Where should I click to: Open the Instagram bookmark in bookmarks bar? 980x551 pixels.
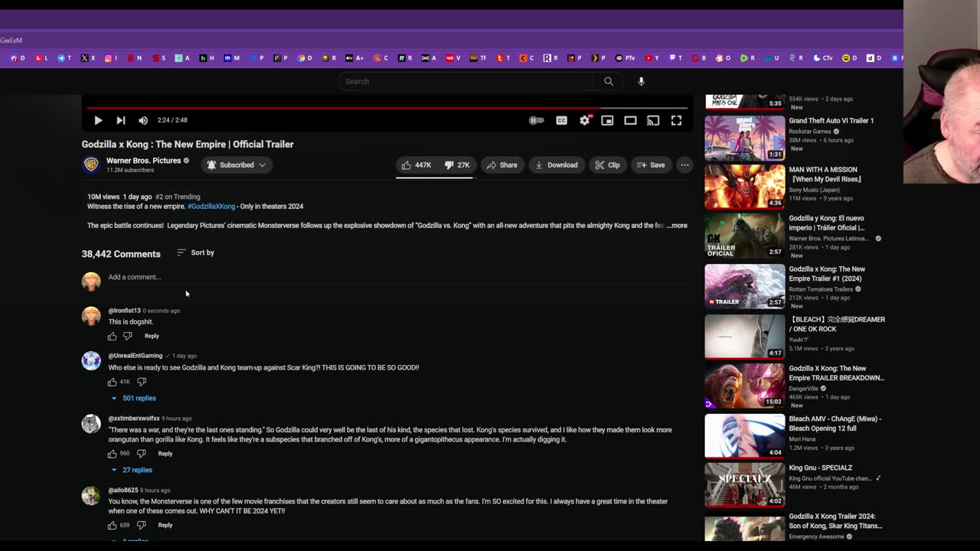point(111,58)
